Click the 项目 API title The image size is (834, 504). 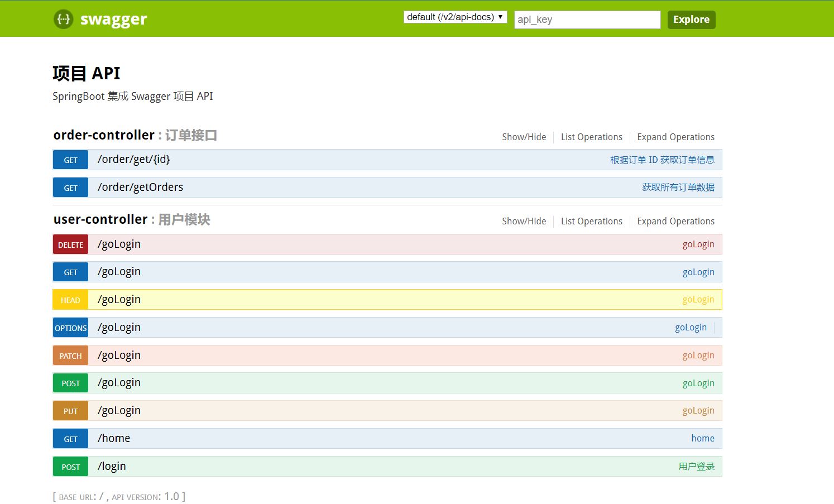click(x=87, y=73)
